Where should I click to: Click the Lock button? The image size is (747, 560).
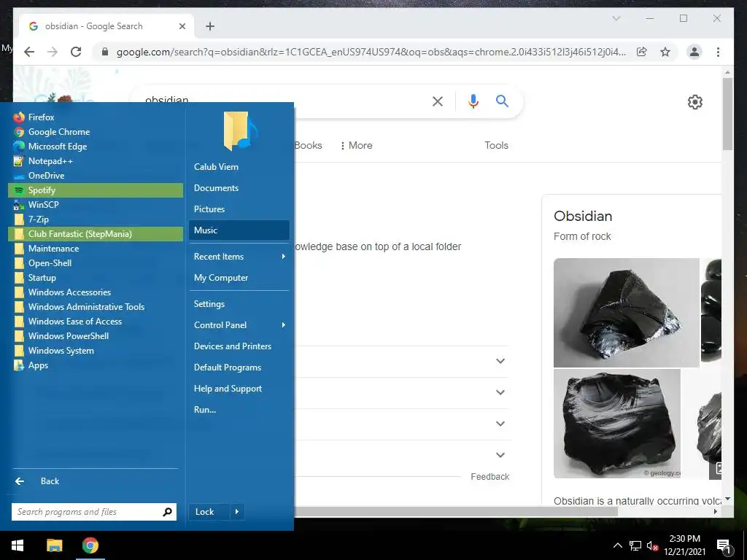point(209,512)
